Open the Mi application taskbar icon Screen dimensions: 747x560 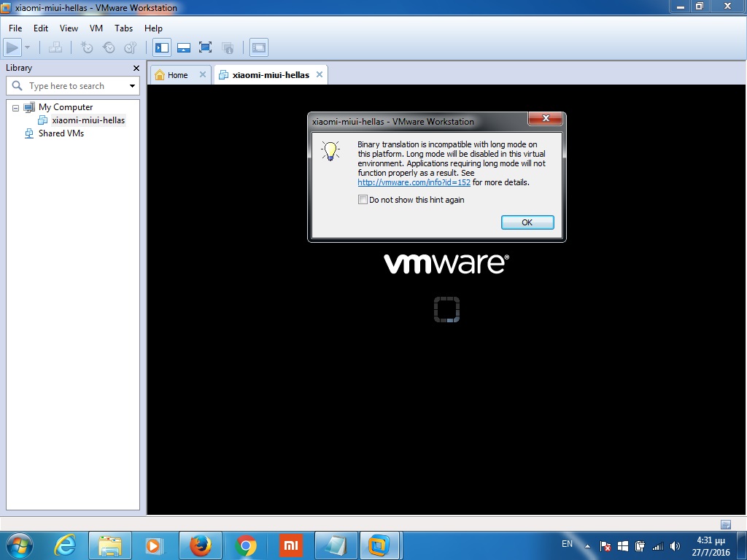(x=290, y=545)
